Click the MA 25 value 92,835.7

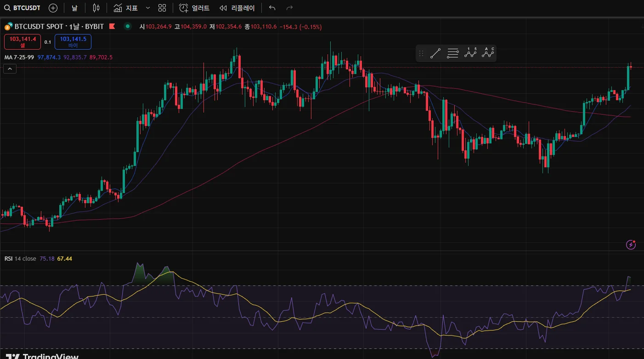pyautogui.click(x=75, y=57)
